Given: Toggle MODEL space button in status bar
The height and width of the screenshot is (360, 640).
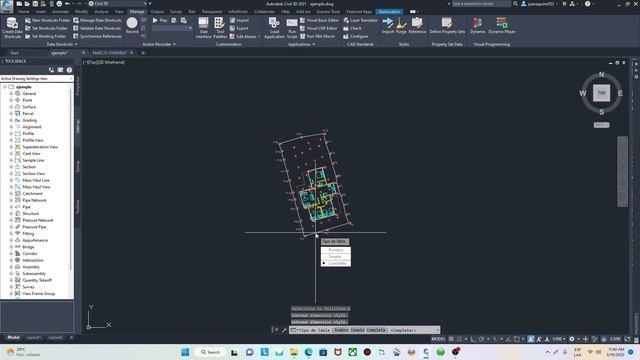Looking at the screenshot, I should click(438, 339).
